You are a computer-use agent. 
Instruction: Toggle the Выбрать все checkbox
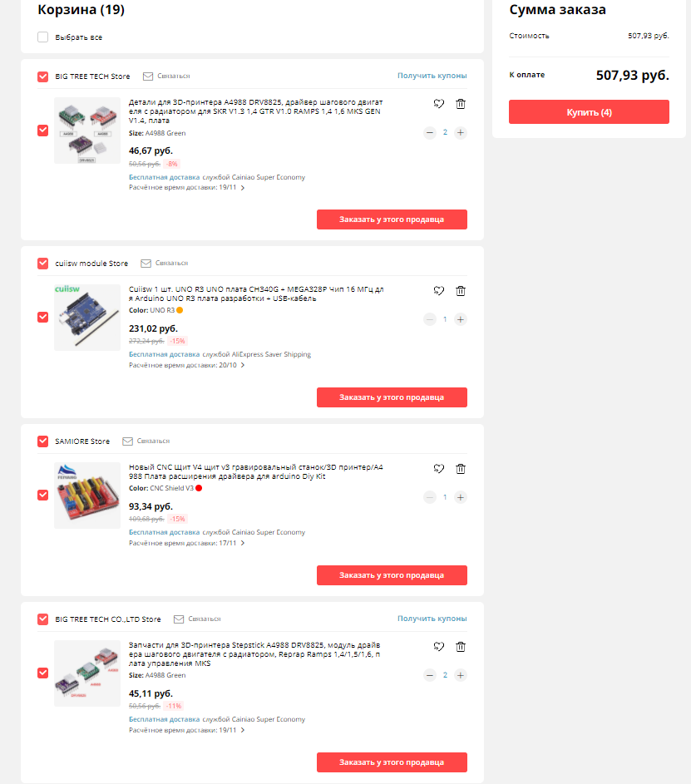point(43,37)
